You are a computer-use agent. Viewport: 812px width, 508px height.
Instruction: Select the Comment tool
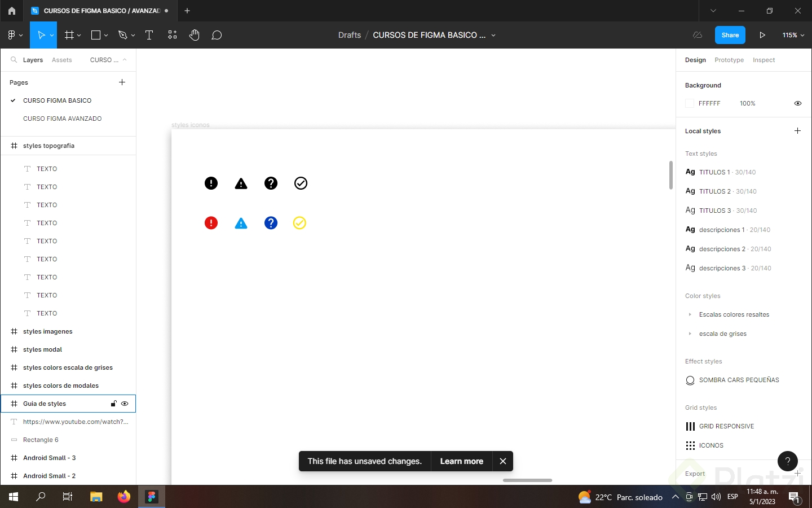pyautogui.click(x=217, y=35)
